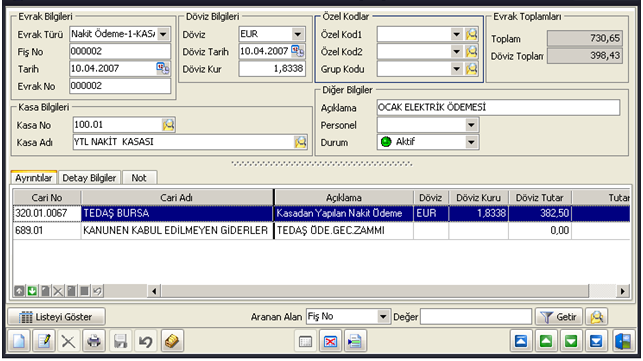Click the Döviz Kur input field
Image resolution: width=643 pixels, height=361 pixels.
tap(272, 69)
